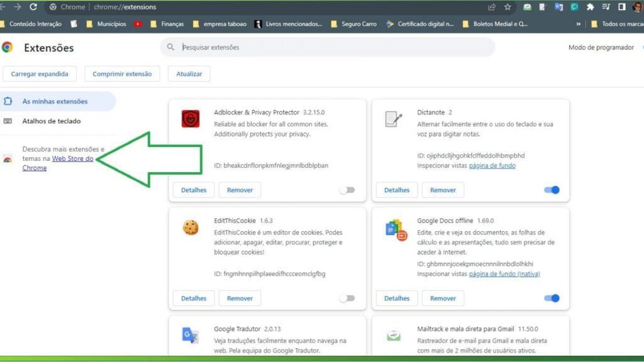Click the Modo de programador label
Viewport: 644px width, 362px height.
pyautogui.click(x=601, y=47)
